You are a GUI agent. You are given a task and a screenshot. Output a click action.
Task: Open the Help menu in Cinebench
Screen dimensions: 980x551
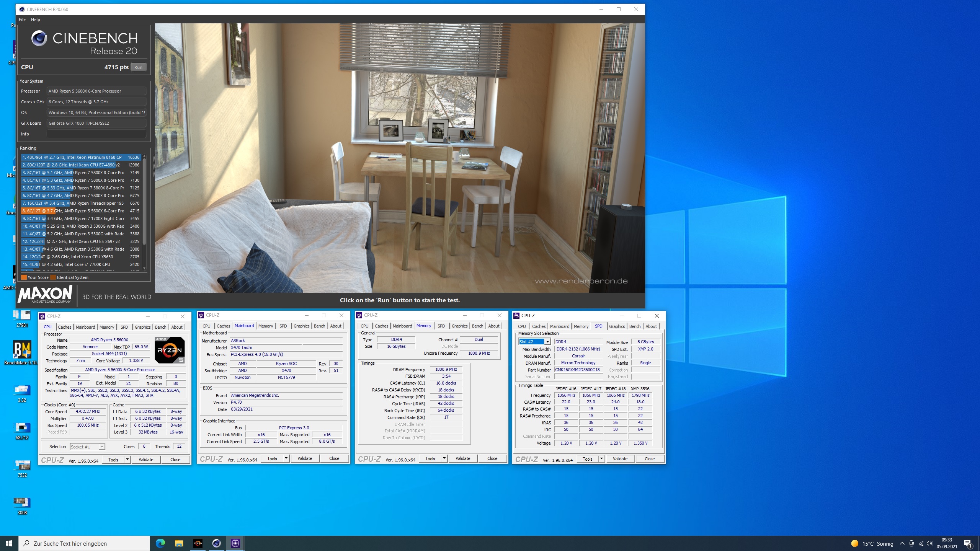click(x=36, y=20)
